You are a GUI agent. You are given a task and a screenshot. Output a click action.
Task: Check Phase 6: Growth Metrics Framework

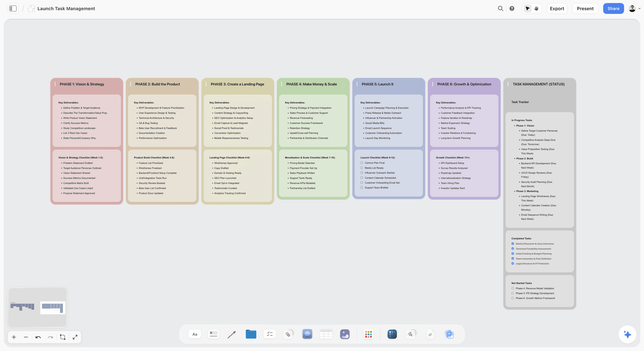(x=513, y=298)
